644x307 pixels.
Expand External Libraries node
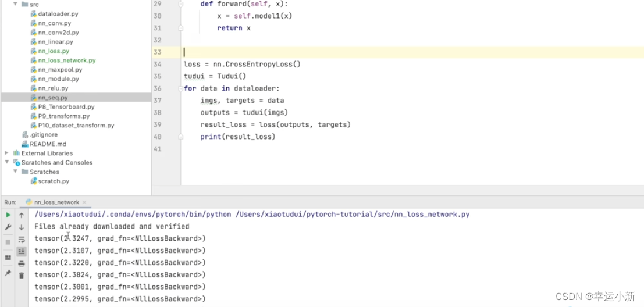point(6,153)
